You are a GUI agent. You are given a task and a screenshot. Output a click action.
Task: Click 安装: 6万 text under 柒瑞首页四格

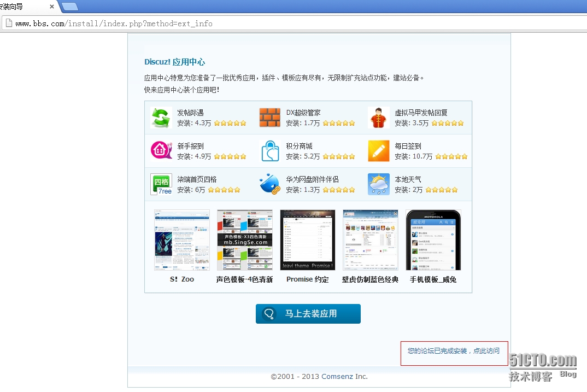[191, 190]
